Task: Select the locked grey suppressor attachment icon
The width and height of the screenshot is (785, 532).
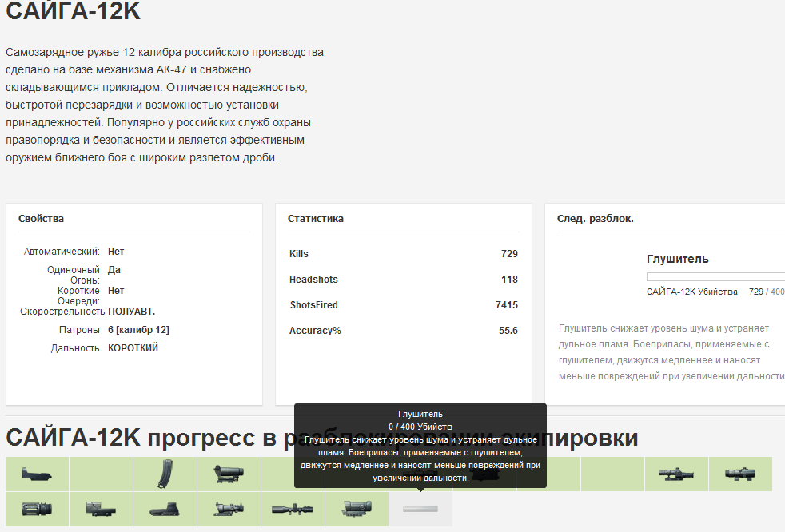Action: pyautogui.click(x=420, y=509)
